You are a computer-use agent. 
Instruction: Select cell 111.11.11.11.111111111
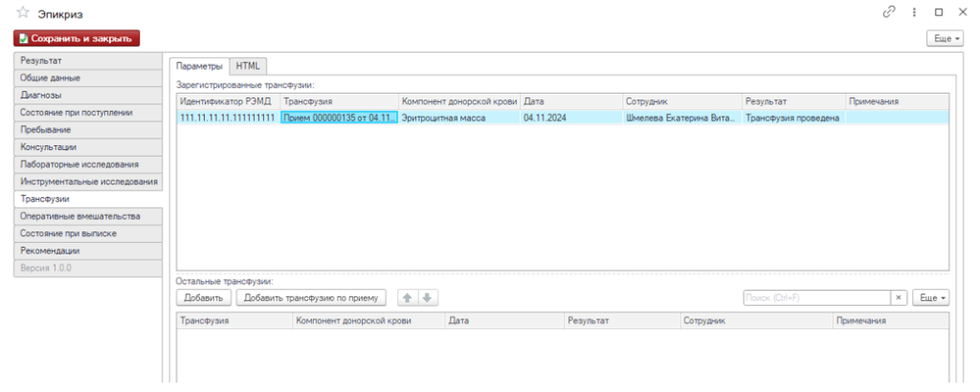point(228,118)
